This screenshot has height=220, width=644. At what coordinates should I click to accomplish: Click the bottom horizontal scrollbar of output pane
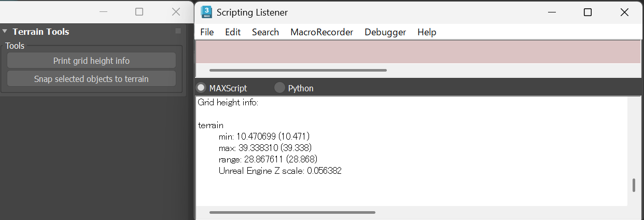pyautogui.click(x=292, y=212)
